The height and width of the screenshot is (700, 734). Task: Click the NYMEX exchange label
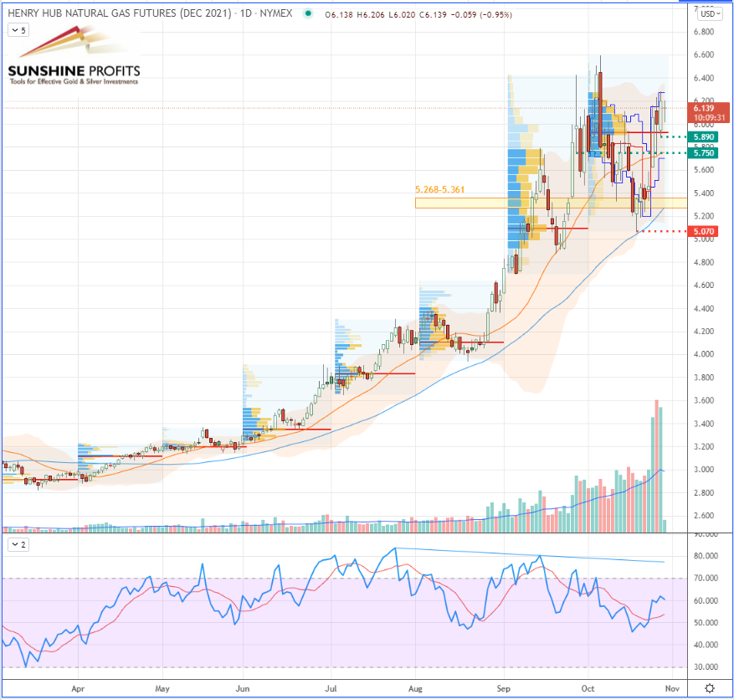coord(276,13)
